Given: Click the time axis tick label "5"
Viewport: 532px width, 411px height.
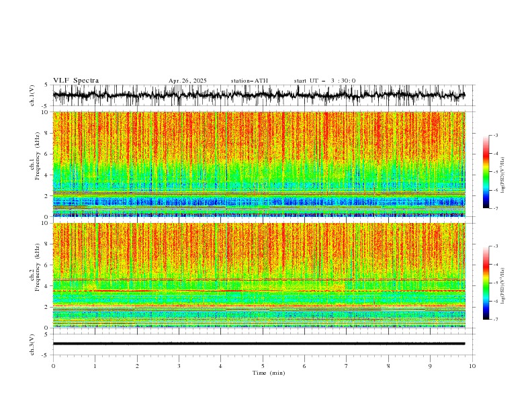Looking at the screenshot, I should pyautogui.click(x=263, y=366).
